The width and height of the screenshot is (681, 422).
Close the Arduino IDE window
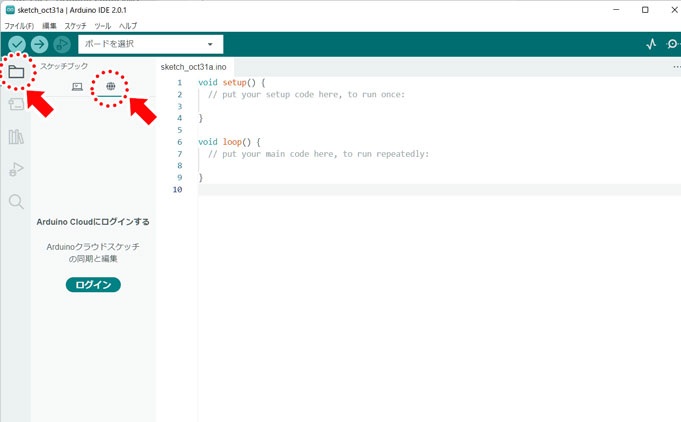pos(674,10)
